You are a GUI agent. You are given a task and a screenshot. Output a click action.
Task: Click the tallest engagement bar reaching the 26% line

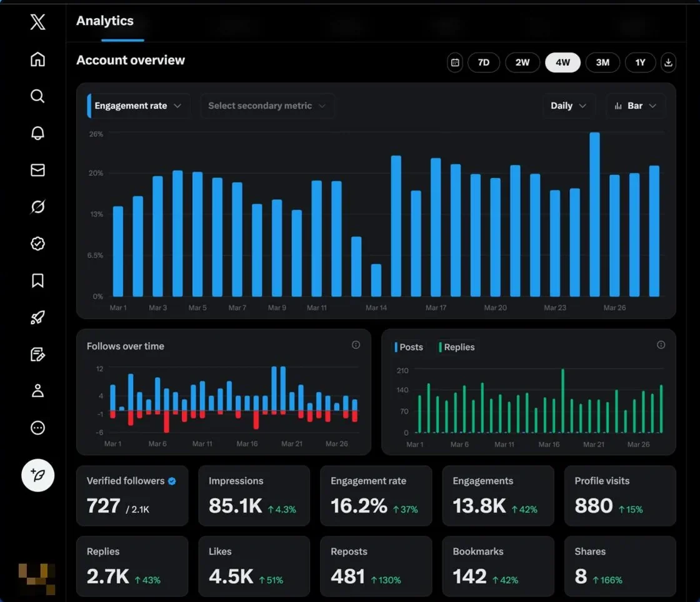[594, 214]
